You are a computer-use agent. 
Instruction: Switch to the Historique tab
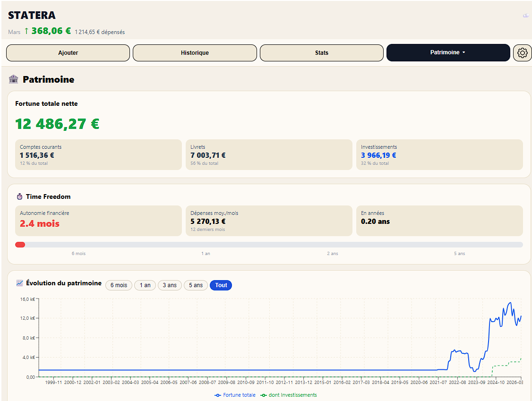[x=195, y=52]
